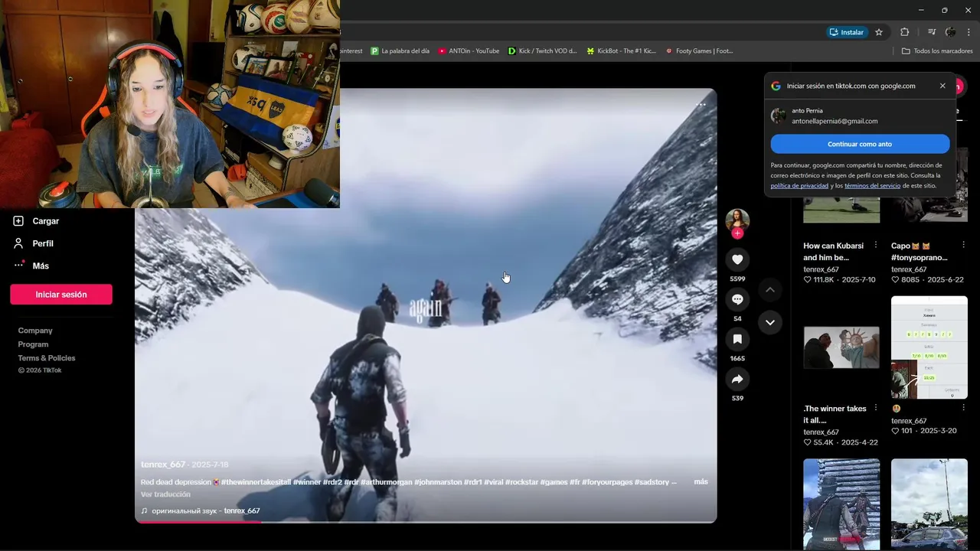Image resolution: width=980 pixels, height=551 pixels.
Task: Open The winner takes it all video thumbnail
Action: coord(841,347)
